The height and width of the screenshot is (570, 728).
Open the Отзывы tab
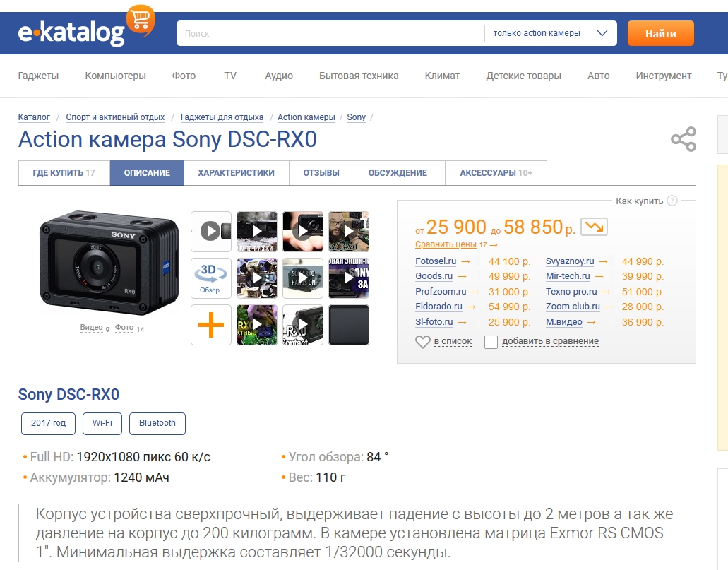pyautogui.click(x=321, y=173)
